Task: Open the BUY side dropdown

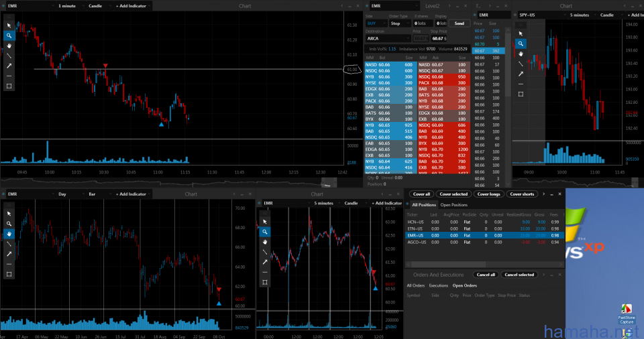Action: tap(375, 23)
